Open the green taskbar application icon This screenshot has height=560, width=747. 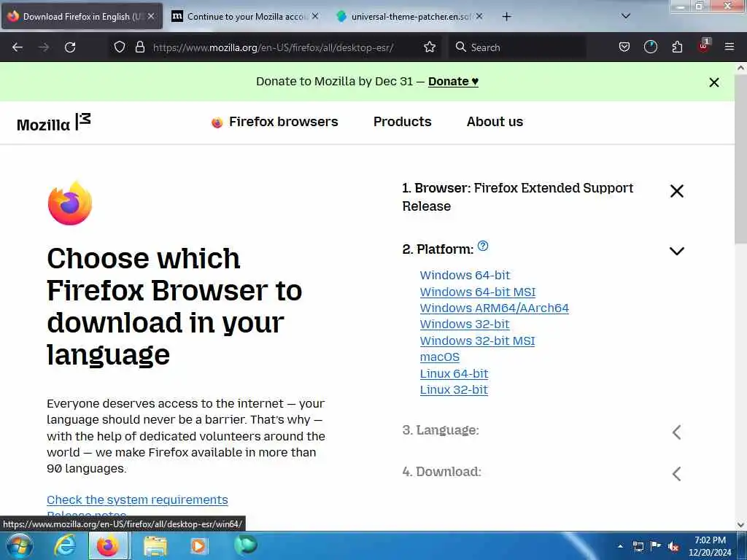246,545
